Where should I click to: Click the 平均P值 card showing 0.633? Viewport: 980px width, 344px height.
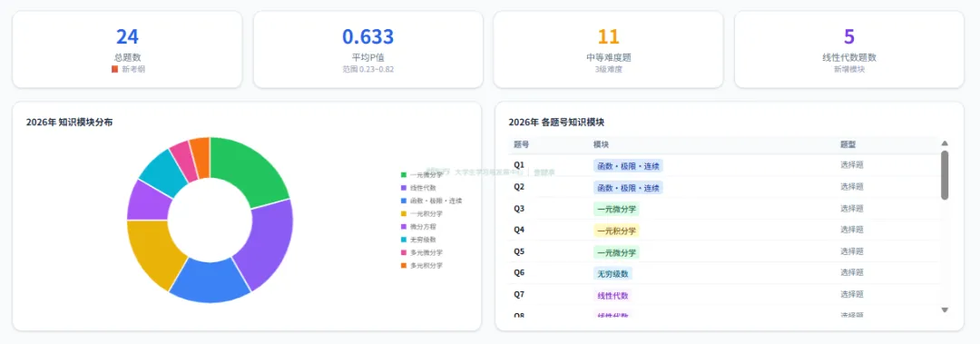[x=368, y=49]
